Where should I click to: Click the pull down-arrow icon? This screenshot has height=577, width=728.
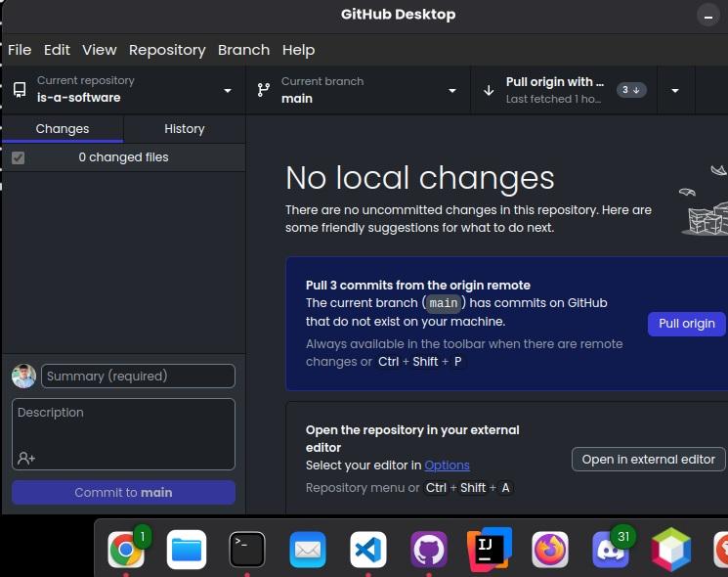tap(489, 90)
